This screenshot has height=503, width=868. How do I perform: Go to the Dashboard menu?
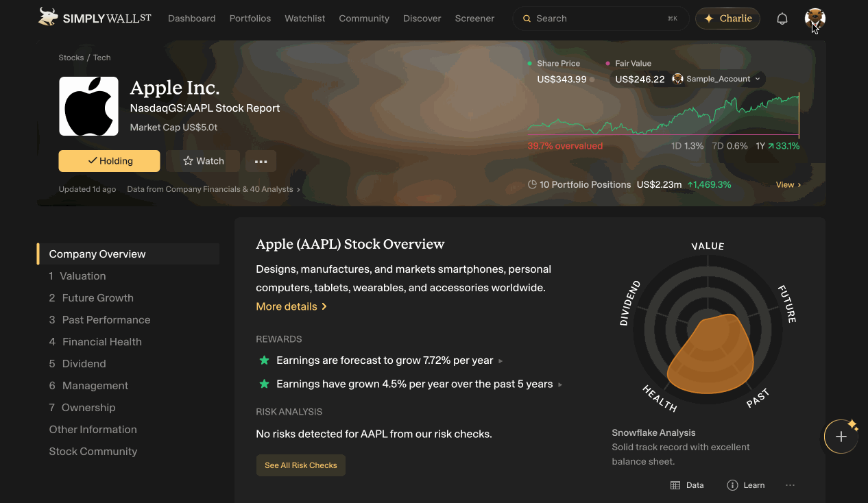coord(192,19)
